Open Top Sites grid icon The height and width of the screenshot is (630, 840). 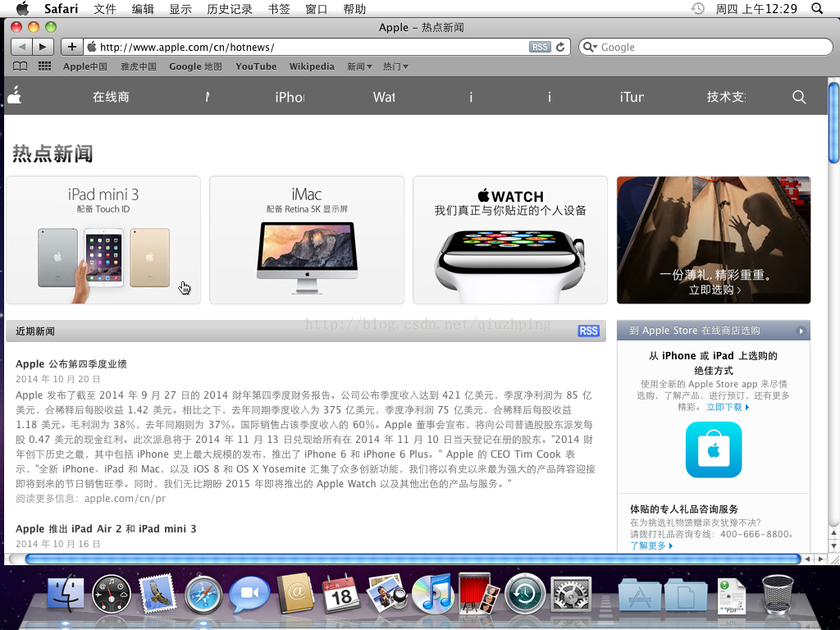click(44, 66)
